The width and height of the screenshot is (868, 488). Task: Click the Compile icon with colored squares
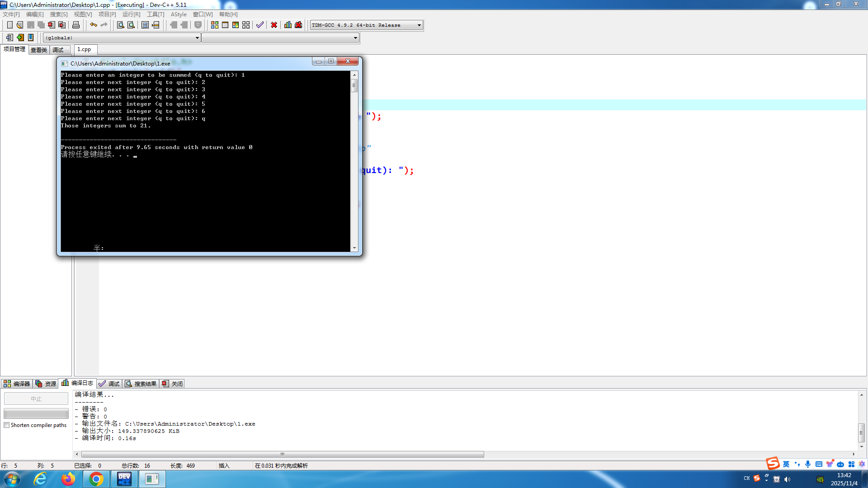[215, 25]
